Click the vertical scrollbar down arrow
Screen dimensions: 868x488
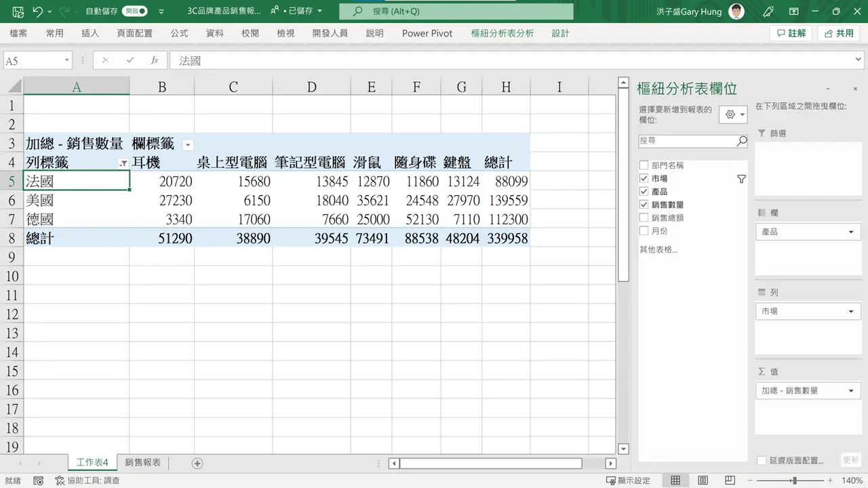point(624,449)
